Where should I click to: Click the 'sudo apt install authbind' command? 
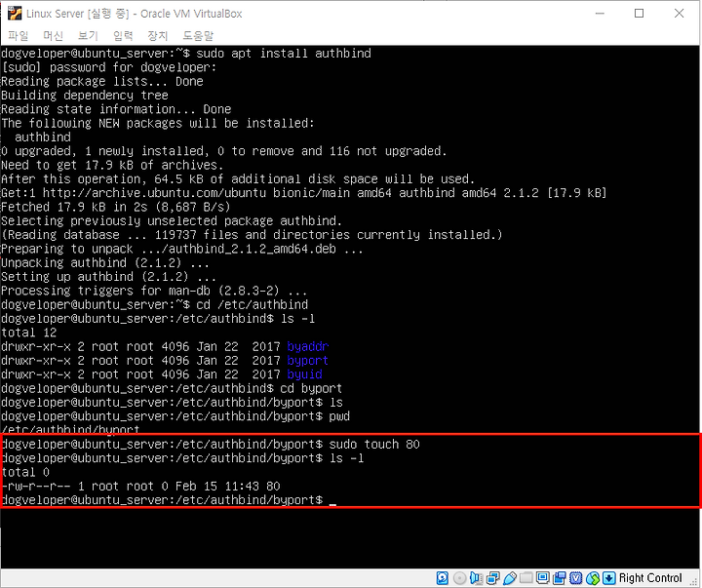(284, 54)
